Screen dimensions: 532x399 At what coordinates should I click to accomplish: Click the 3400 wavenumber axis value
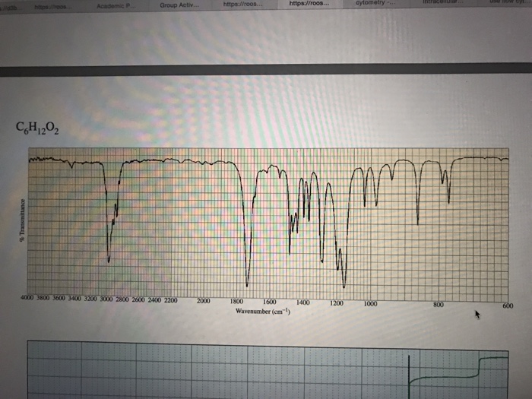pos(74,299)
